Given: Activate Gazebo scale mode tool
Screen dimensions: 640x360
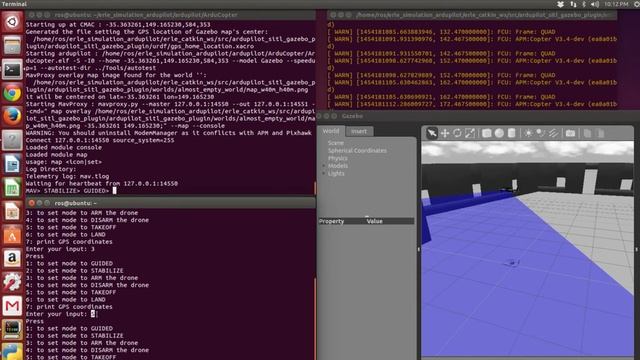Looking at the screenshot, I should point(470,133).
